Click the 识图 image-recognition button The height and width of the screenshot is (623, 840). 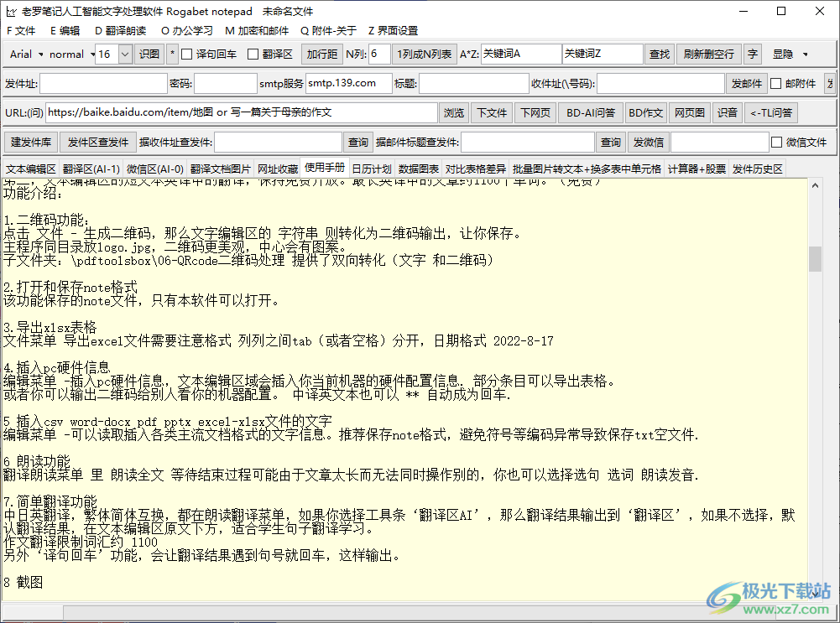coord(149,54)
